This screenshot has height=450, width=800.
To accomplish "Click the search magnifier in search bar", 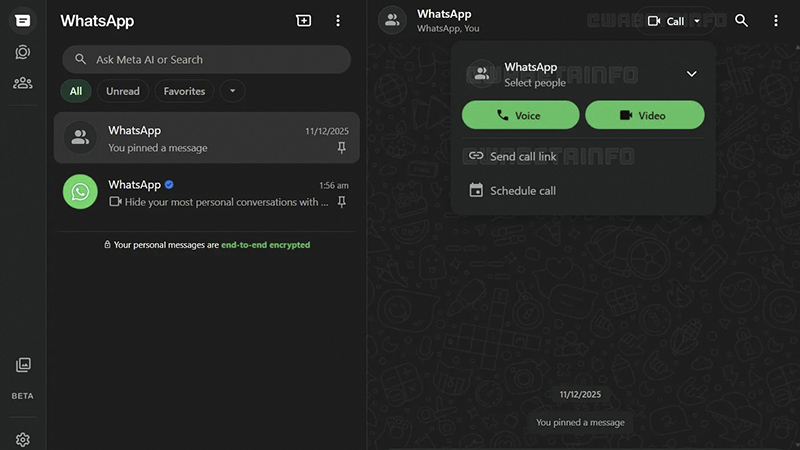I will 81,59.
